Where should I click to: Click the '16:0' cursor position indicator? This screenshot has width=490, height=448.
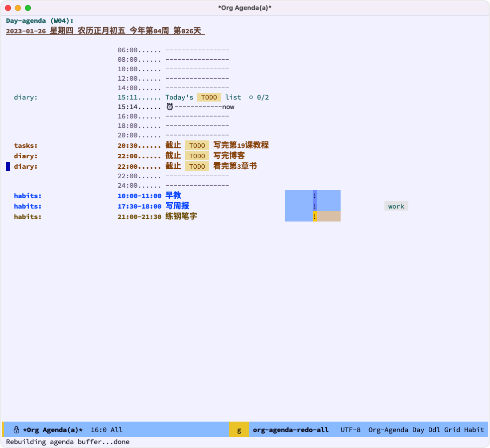(x=99, y=430)
